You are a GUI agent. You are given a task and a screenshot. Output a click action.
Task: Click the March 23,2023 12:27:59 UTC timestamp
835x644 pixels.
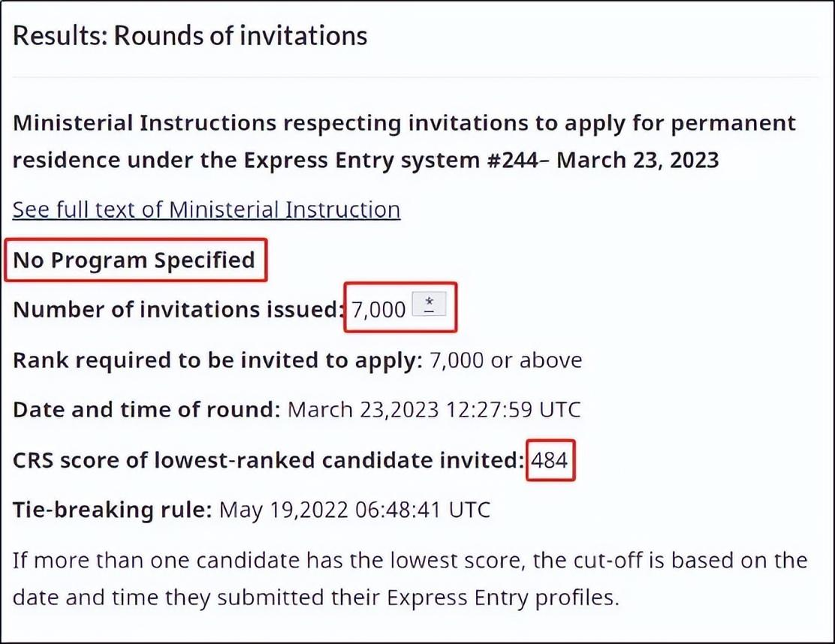[x=434, y=410]
